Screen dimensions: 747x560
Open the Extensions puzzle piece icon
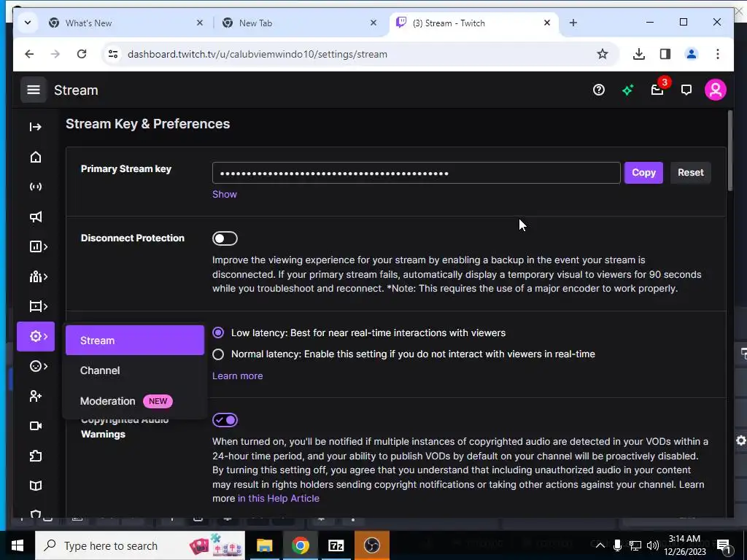pos(35,456)
